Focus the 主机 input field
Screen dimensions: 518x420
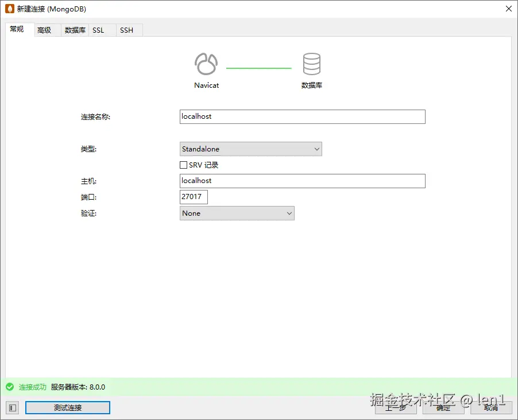(x=302, y=181)
